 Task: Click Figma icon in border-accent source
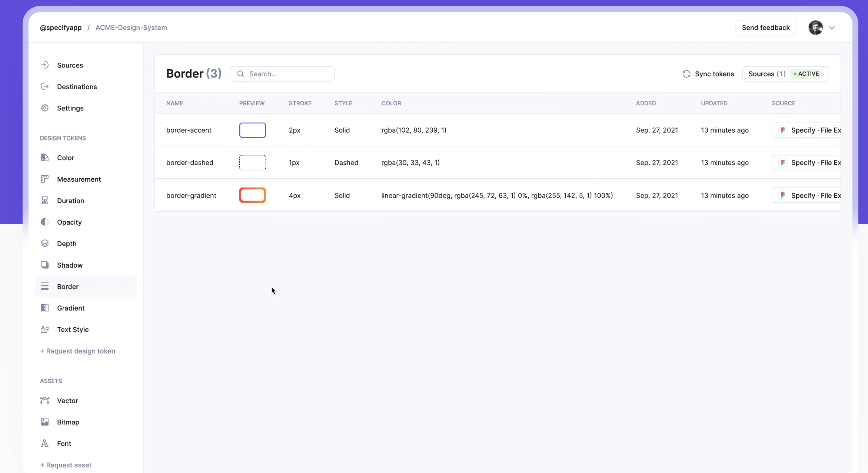(x=782, y=130)
